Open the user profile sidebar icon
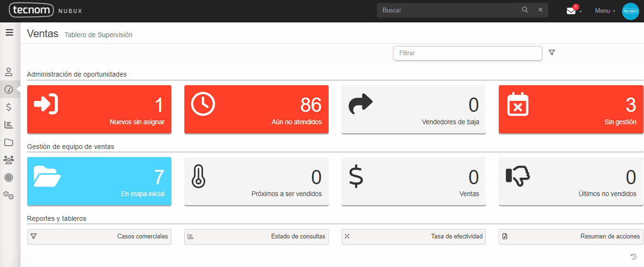Image resolution: width=644 pixels, height=267 pixels. (9, 72)
